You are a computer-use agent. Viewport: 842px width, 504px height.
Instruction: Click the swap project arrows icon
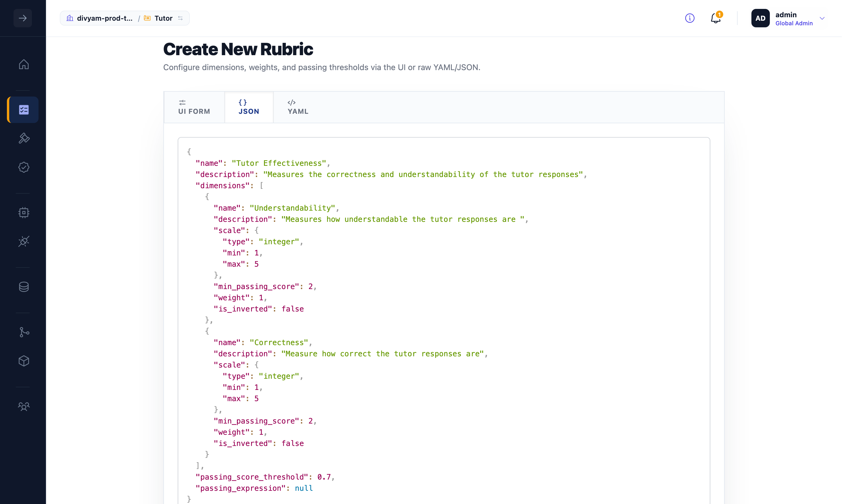[x=180, y=18]
